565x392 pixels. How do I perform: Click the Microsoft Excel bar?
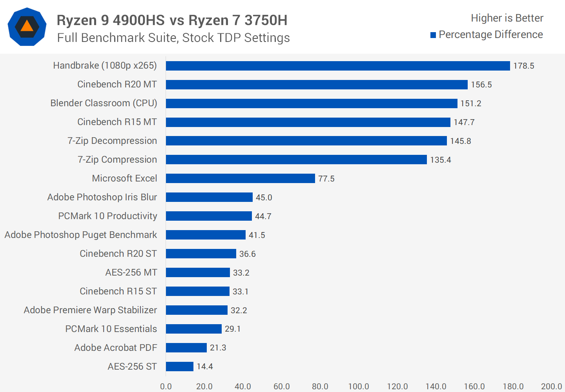coord(240,178)
